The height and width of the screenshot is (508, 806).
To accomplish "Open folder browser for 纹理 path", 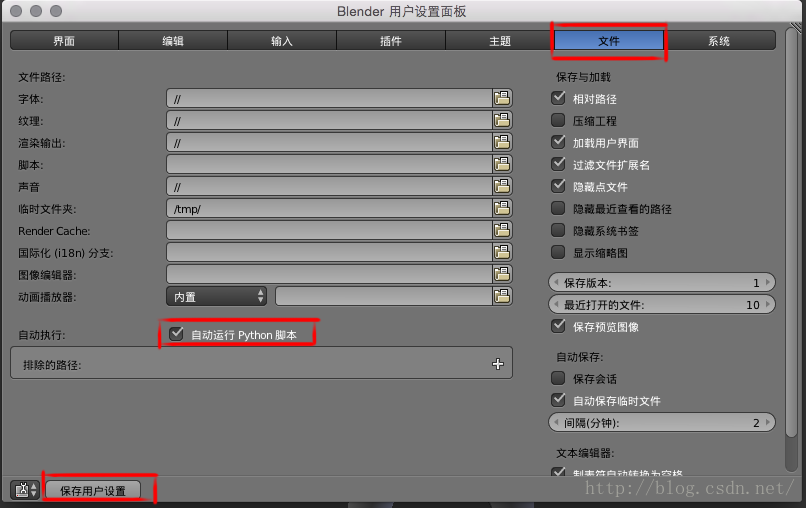I will click(502, 120).
